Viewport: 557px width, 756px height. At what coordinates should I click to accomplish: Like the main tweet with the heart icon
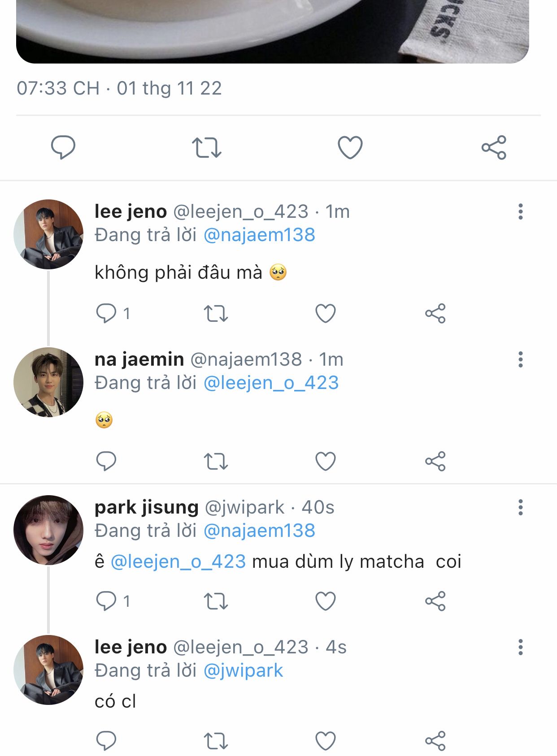tap(350, 147)
